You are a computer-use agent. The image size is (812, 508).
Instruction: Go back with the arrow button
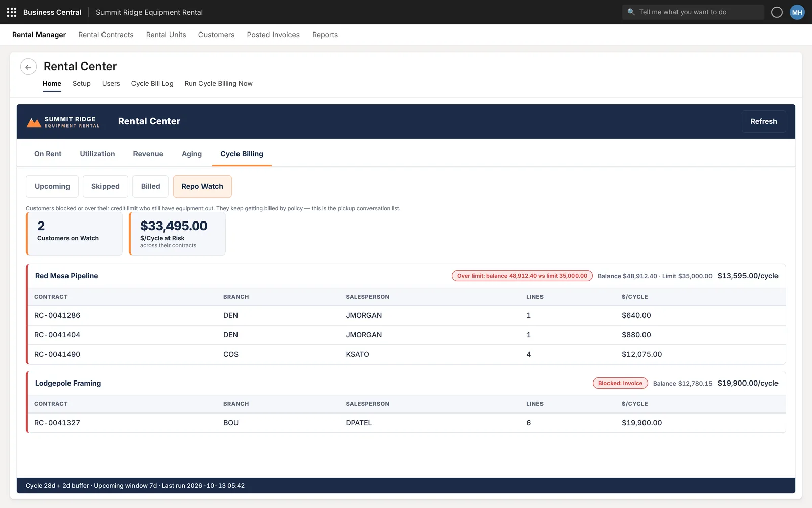click(28, 67)
